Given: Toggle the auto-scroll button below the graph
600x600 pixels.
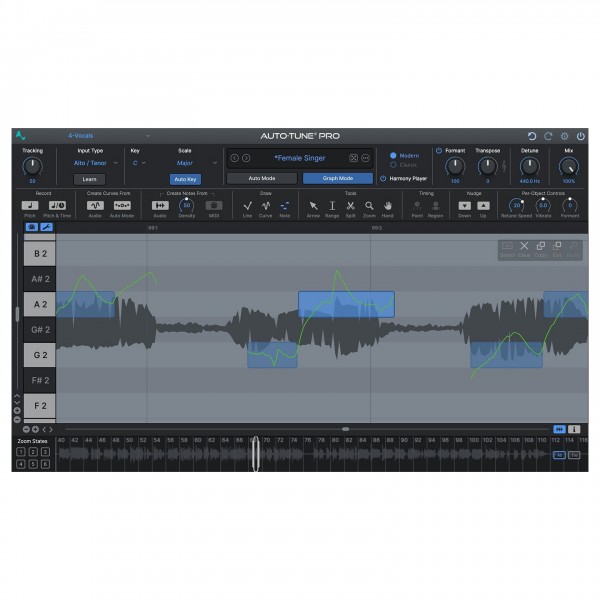Looking at the screenshot, I should tap(559, 429).
